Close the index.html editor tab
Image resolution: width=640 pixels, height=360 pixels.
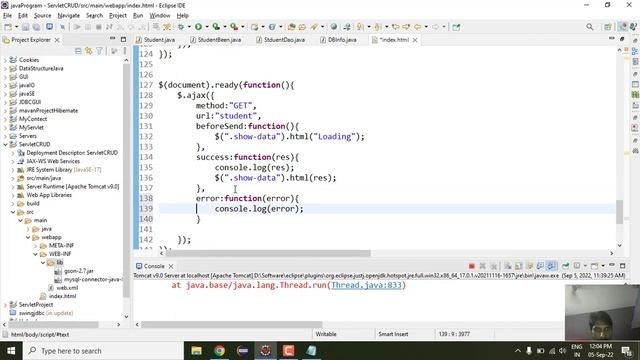click(x=415, y=40)
